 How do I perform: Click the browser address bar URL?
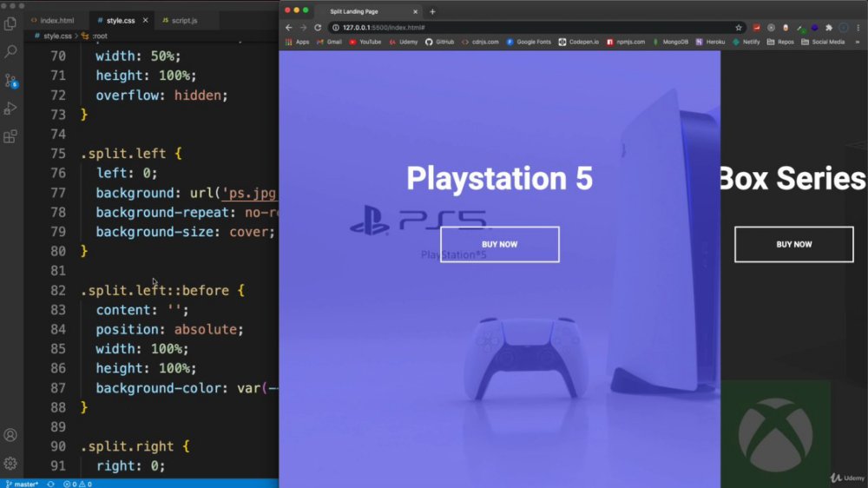tap(384, 27)
